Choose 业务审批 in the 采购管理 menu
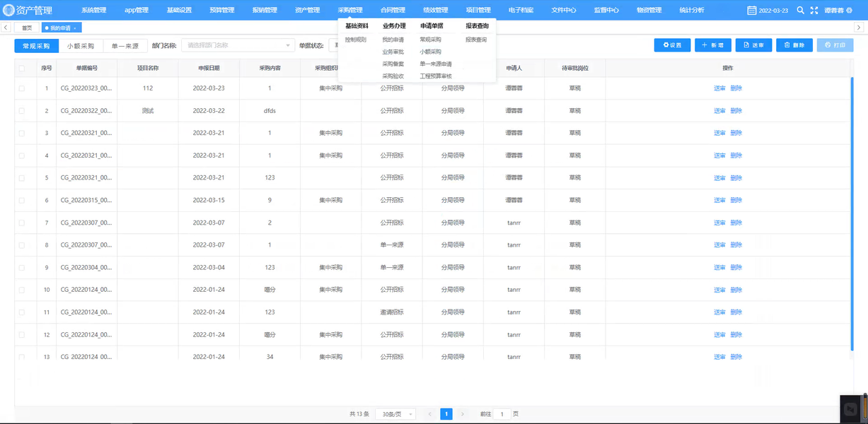Viewport: 868px width, 424px height. click(x=393, y=52)
